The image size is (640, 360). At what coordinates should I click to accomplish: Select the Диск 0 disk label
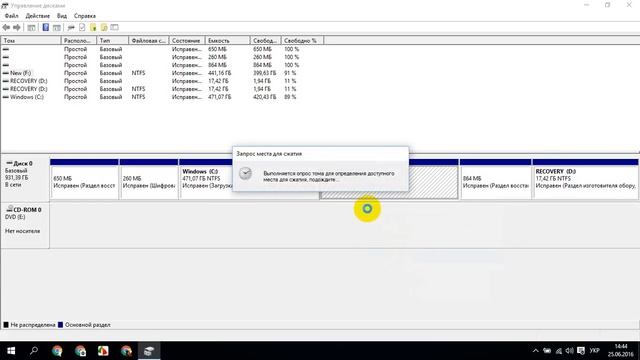point(25,179)
